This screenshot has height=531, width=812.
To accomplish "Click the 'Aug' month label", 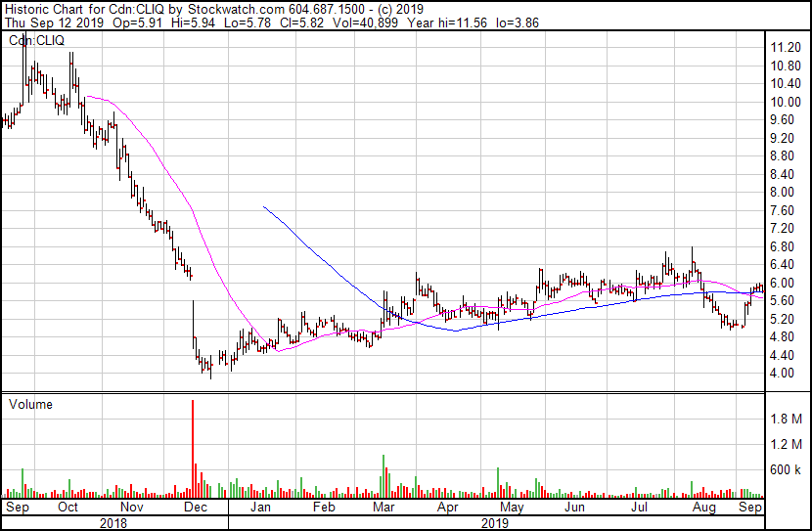I will coord(704,508).
